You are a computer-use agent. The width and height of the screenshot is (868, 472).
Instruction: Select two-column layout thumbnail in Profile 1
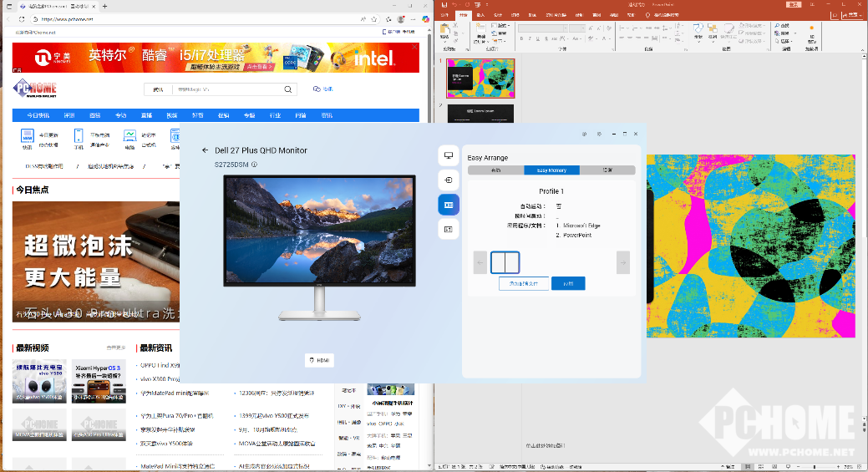(505, 262)
